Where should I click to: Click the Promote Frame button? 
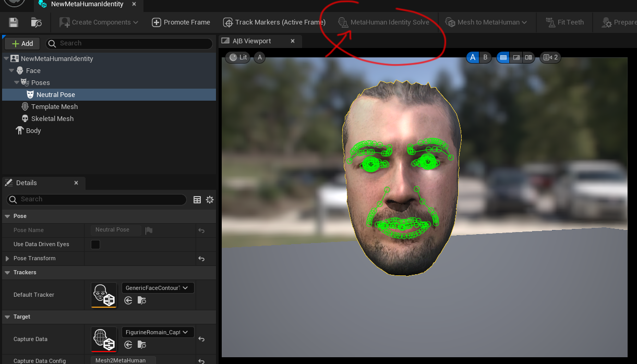(181, 22)
